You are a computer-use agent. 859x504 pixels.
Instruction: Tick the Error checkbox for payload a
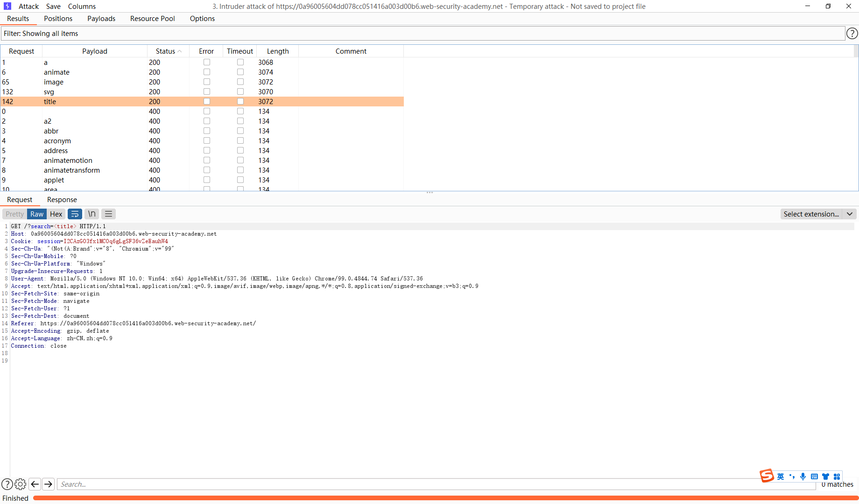point(207,62)
